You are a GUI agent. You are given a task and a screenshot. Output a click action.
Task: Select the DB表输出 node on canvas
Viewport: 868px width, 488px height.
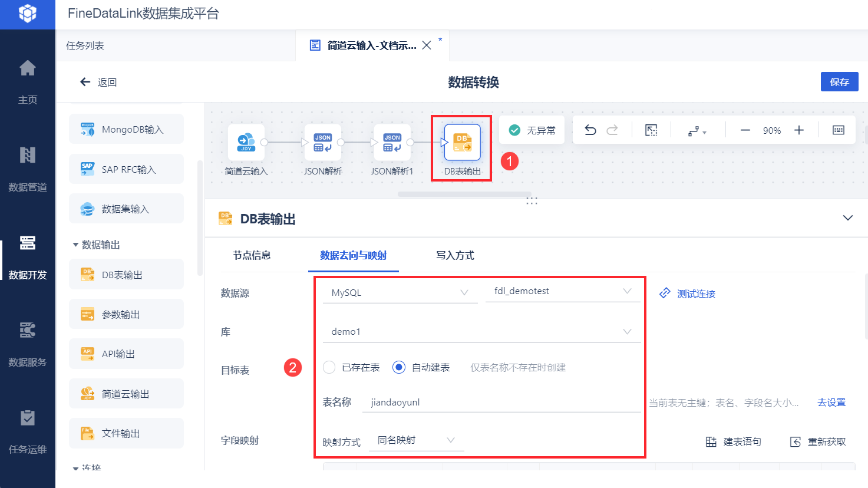point(462,143)
